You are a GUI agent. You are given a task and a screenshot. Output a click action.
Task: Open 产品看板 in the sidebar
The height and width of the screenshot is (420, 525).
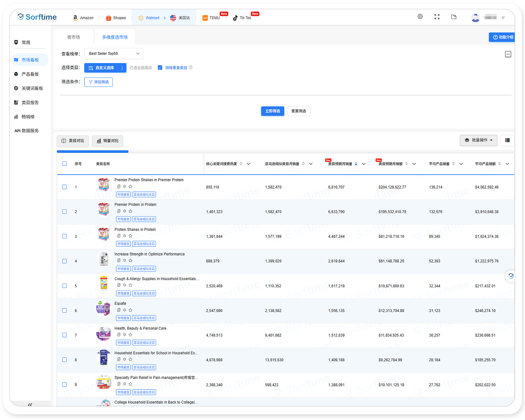[x=30, y=74]
